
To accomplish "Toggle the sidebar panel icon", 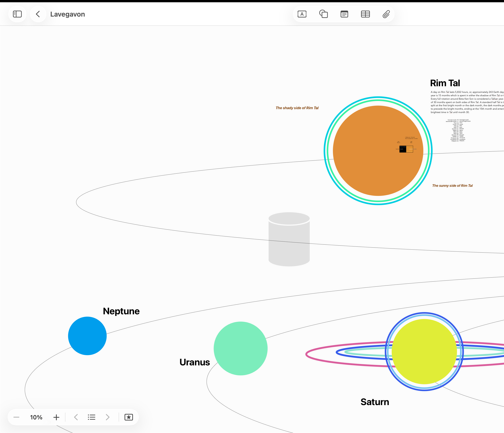I will (17, 14).
